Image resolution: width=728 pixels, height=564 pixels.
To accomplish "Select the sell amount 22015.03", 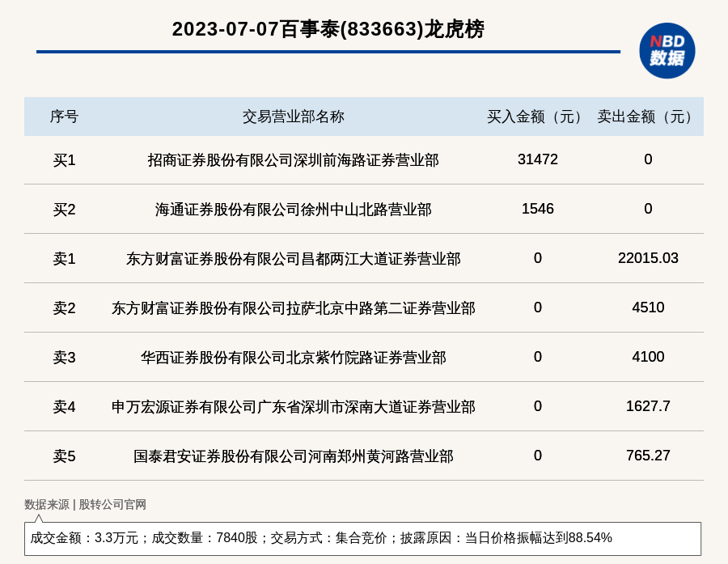I will pos(648,258).
